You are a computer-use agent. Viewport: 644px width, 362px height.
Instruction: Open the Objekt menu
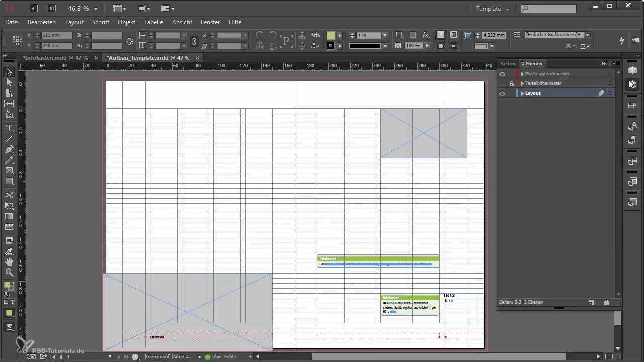(126, 22)
